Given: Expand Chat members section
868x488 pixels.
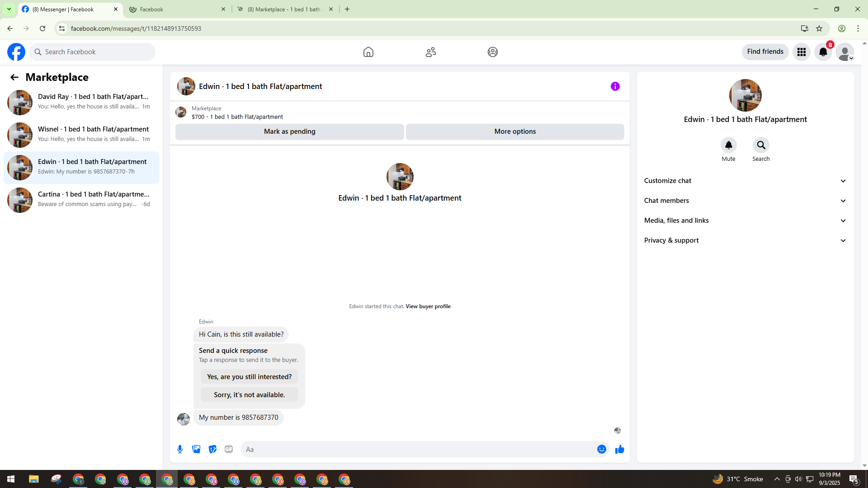Looking at the screenshot, I should 745,201.
